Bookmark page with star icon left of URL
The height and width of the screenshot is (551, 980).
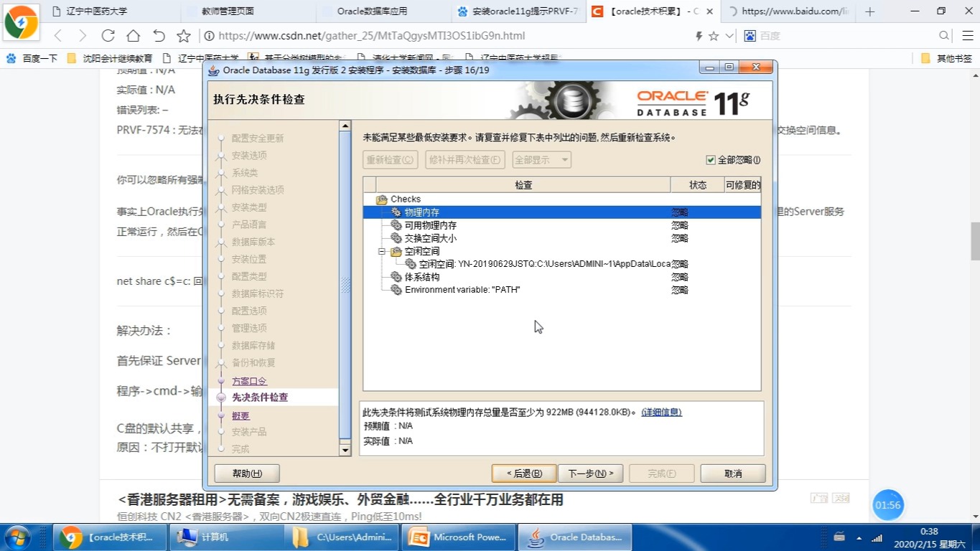[x=184, y=36]
